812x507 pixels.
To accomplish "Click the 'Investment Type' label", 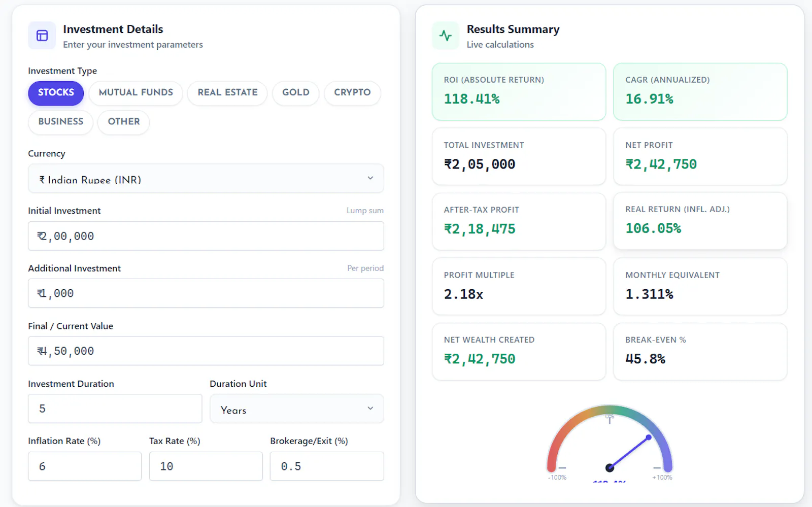I will point(62,71).
